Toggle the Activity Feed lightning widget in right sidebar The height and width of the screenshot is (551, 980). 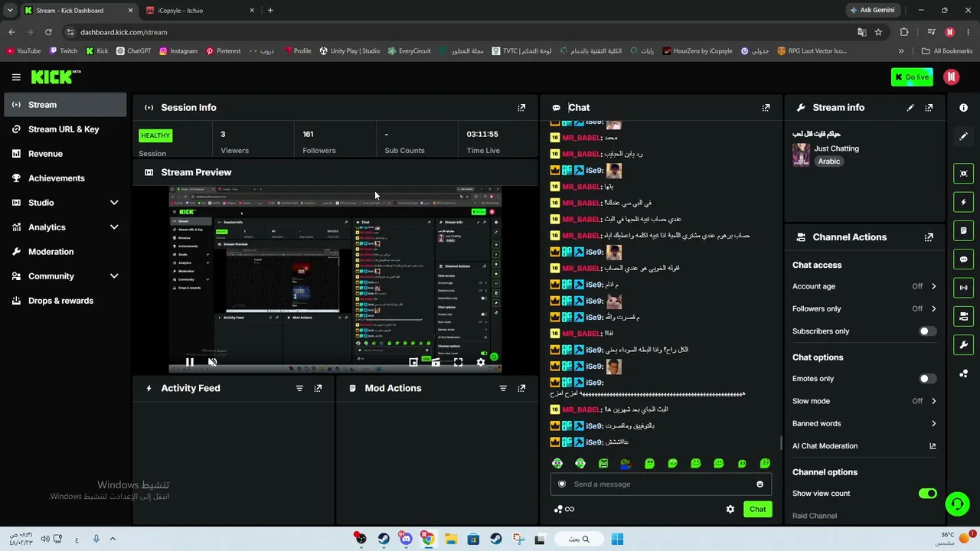tap(963, 202)
